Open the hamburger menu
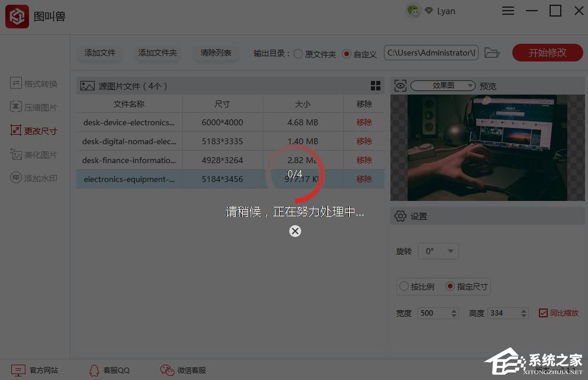Viewport: 588px width, 380px height. point(508,11)
